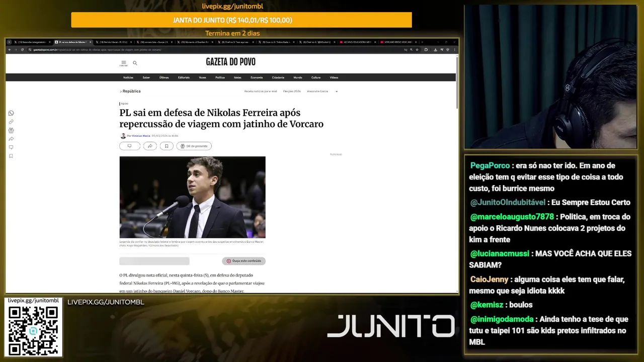644x362 pixels.
Task: Click chat username @inimigodamoda
Action: click(502, 319)
